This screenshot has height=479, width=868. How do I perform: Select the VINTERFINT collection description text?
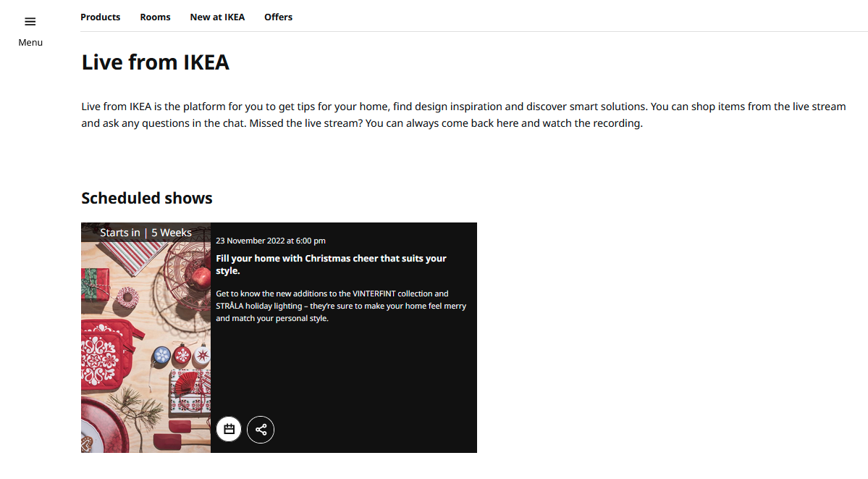point(341,306)
